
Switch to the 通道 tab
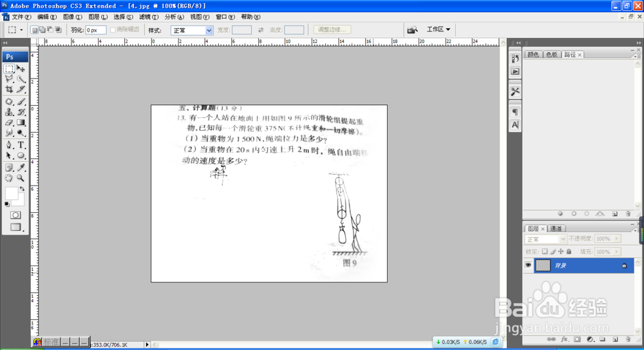click(x=556, y=228)
